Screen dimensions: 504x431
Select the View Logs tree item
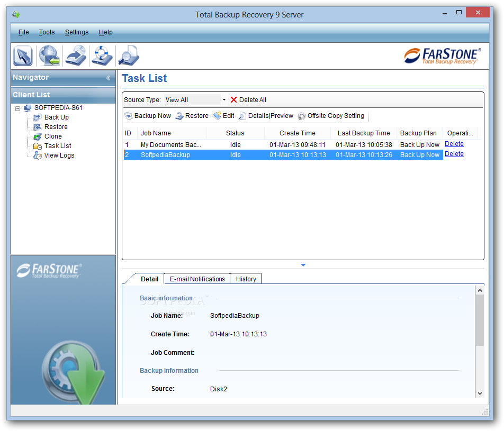[x=59, y=155]
